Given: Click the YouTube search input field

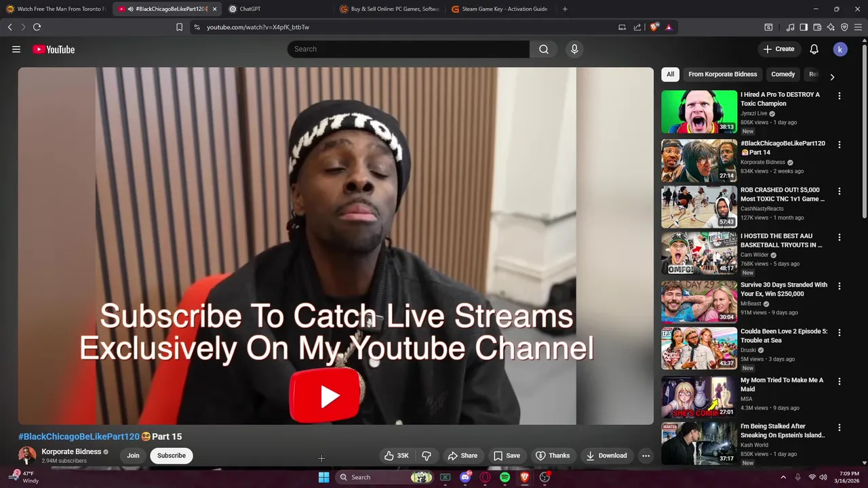Looking at the screenshot, I should tap(408, 49).
